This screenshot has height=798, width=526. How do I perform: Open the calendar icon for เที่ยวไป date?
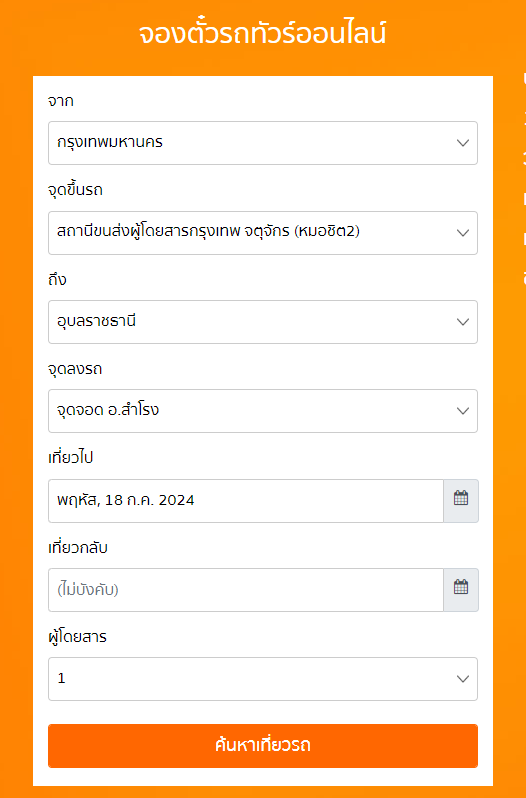[x=461, y=500]
